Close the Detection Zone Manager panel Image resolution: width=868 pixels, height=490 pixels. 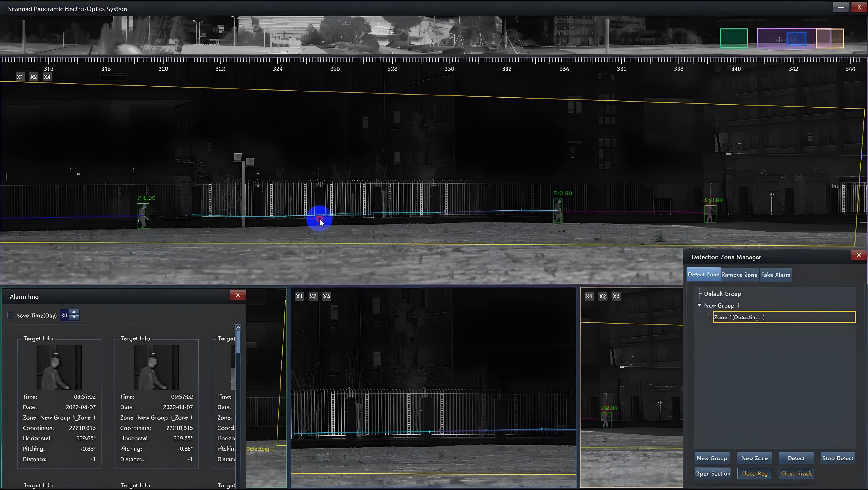point(859,255)
